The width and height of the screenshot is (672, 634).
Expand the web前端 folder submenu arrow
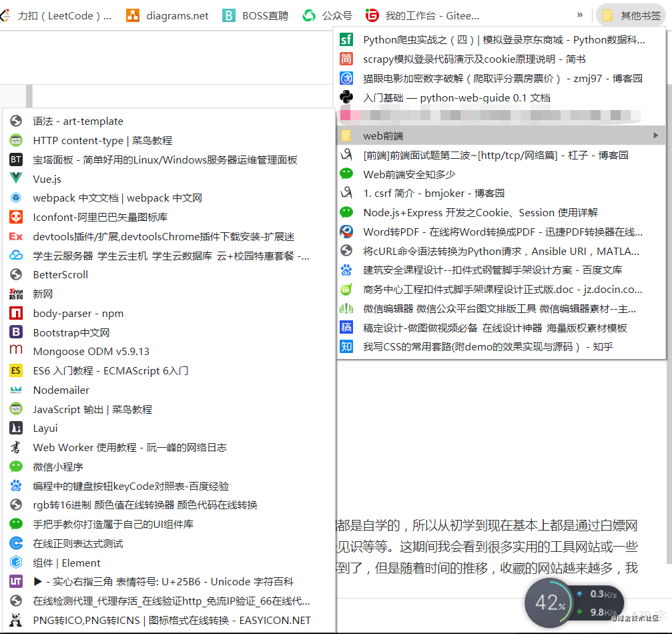point(656,135)
